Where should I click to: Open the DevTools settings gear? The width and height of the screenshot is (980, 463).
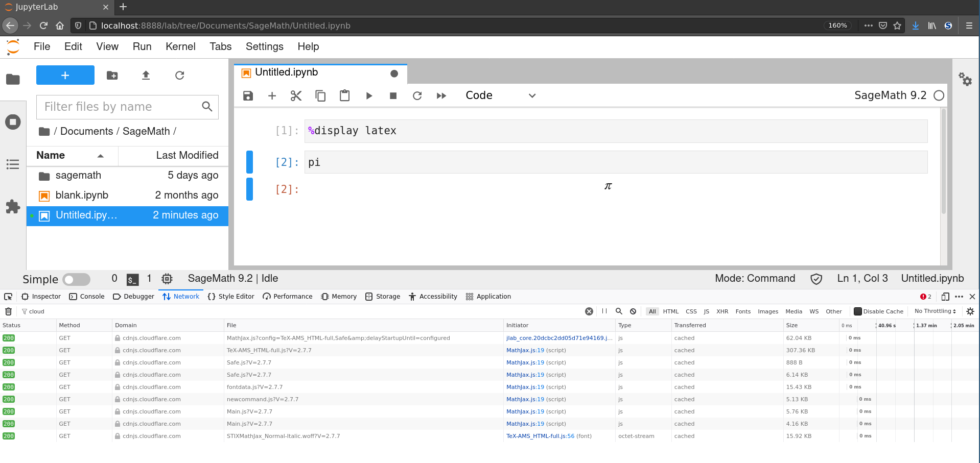[970, 311]
